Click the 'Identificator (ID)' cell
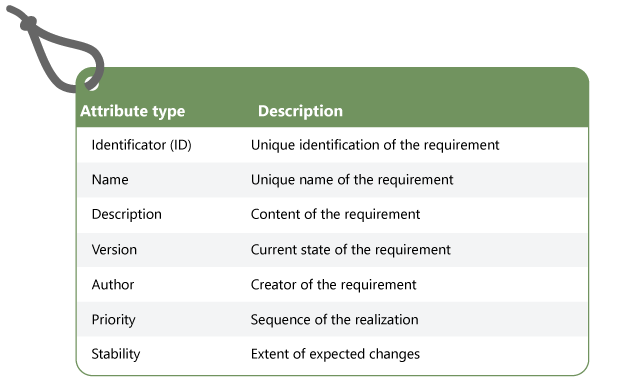The height and width of the screenshot is (385, 620). (x=142, y=145)
